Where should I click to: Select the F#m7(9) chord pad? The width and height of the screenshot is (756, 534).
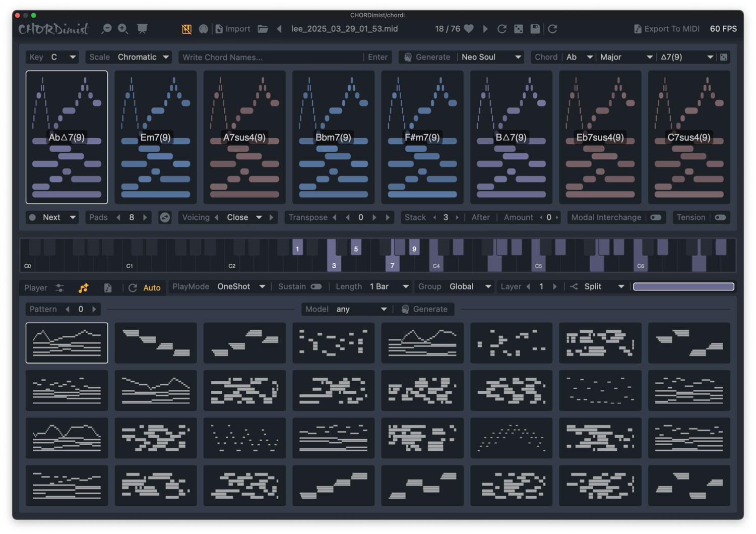(422, 137)
